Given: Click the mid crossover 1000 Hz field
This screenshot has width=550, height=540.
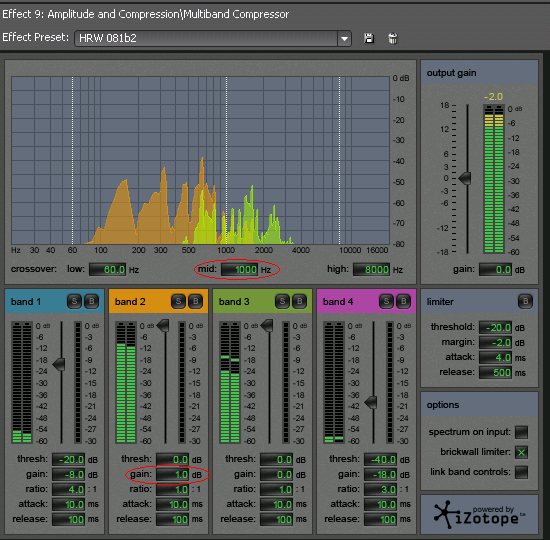Looking at the screenshot, I should point(240,269).
